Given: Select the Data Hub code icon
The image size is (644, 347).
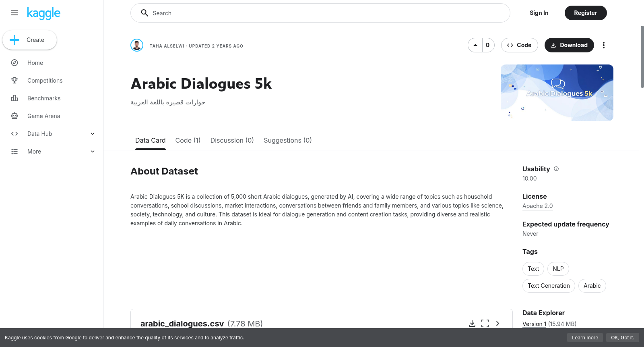Looking at the screenshot, I should pyautogui.click(x=14, y=134).
